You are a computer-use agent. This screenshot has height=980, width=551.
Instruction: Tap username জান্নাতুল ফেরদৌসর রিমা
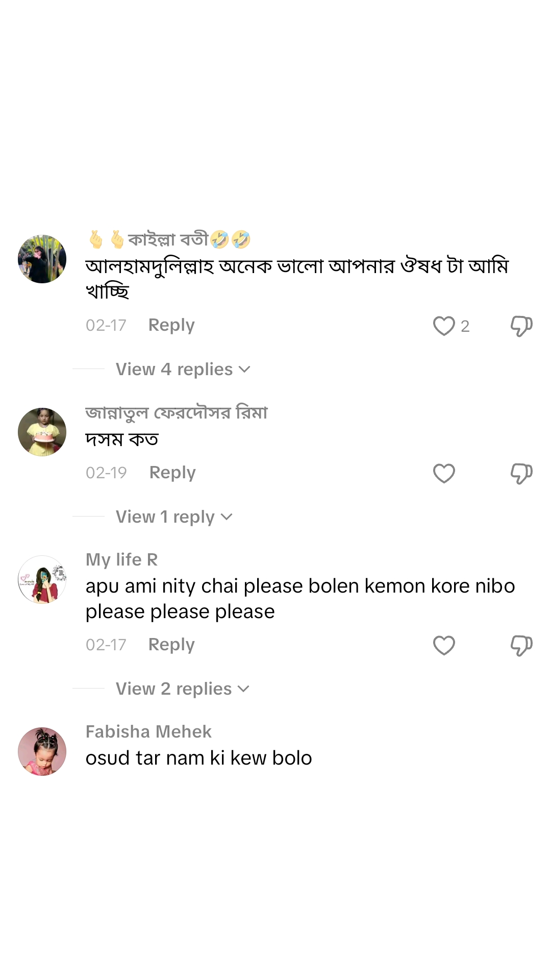point(177,412)
